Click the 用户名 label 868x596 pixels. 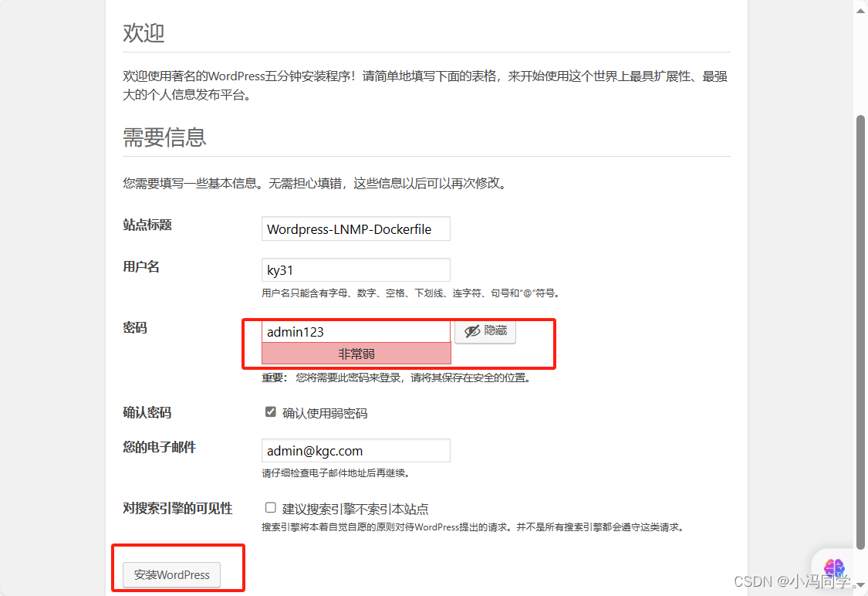141,266
